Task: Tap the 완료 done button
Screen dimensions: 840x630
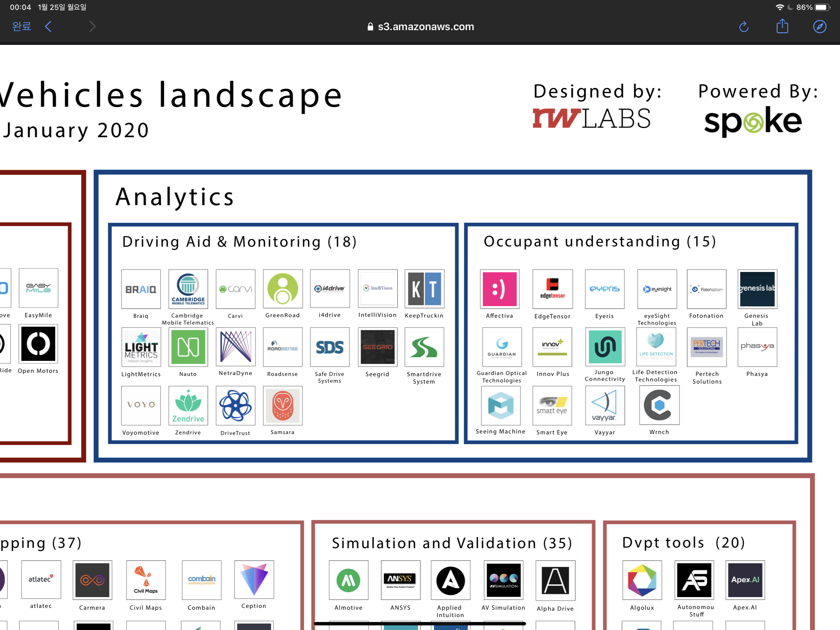Action: click(21, 26)
